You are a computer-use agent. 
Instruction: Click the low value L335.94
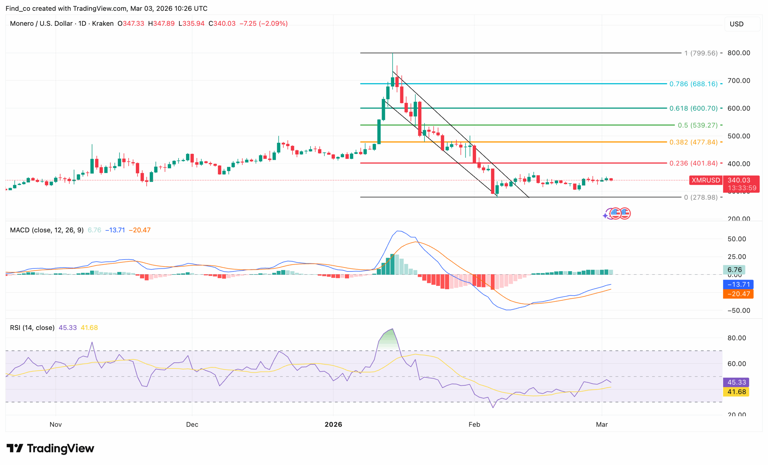[192, 24]
